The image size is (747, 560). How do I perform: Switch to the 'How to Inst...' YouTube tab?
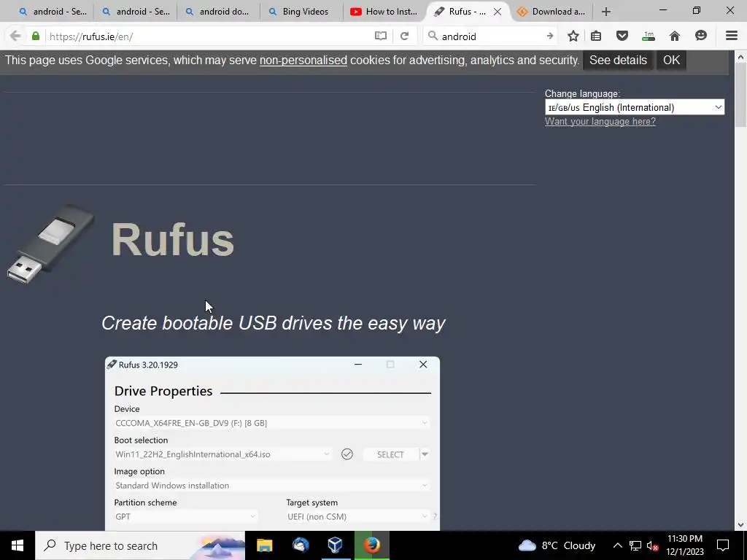[384, 12]
